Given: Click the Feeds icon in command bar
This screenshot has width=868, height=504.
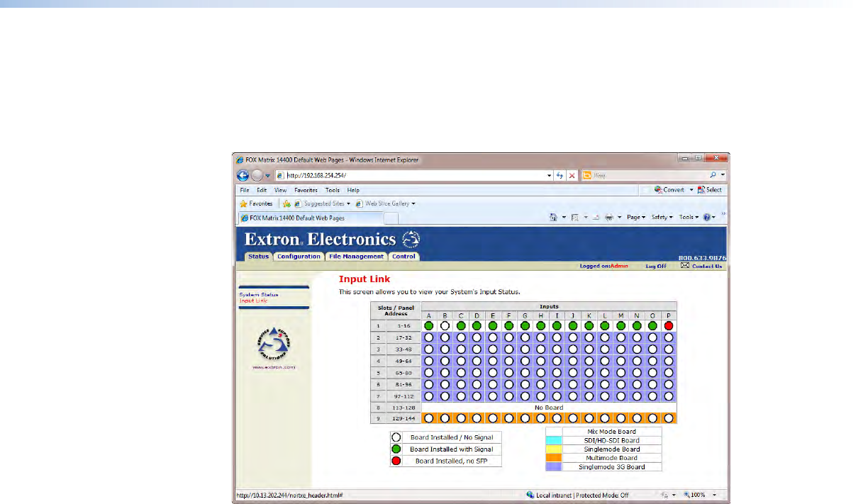Looking at the screenshot, I should pyautogui.click(x=574, y=218).
